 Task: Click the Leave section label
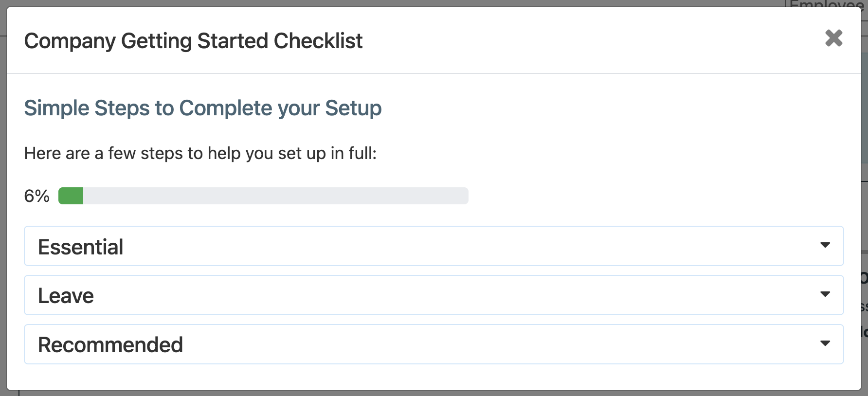coord(66,296)
